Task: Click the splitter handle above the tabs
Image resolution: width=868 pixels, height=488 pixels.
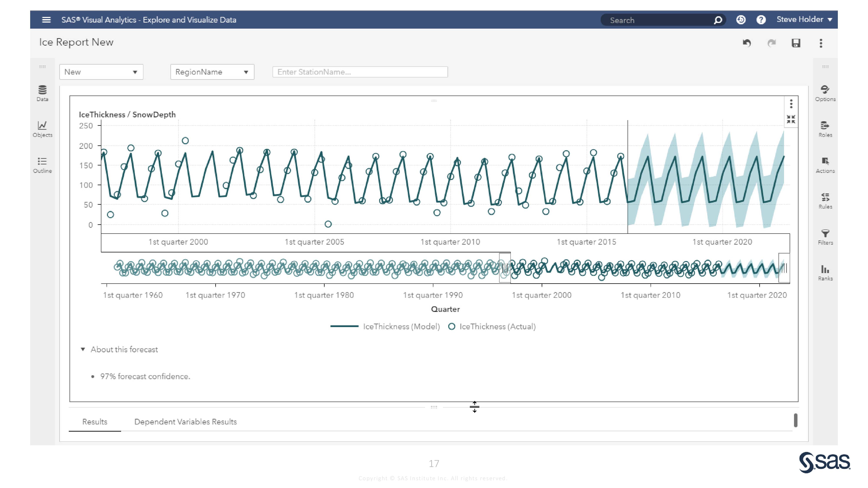Action: point(434,407)
